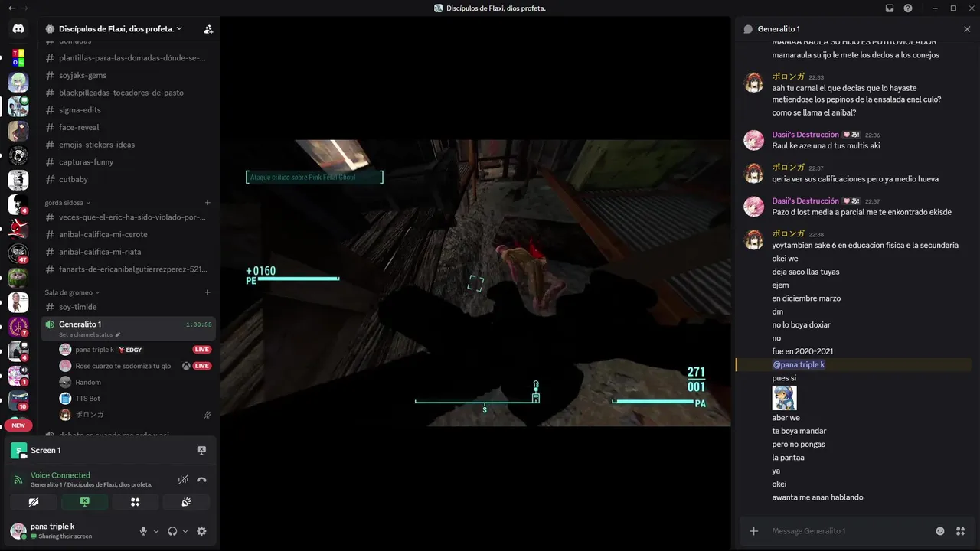This screenshot has width=980, height=551.
Task: Collapse the Sala de gromeo category
Action: [x=72, y=292]
